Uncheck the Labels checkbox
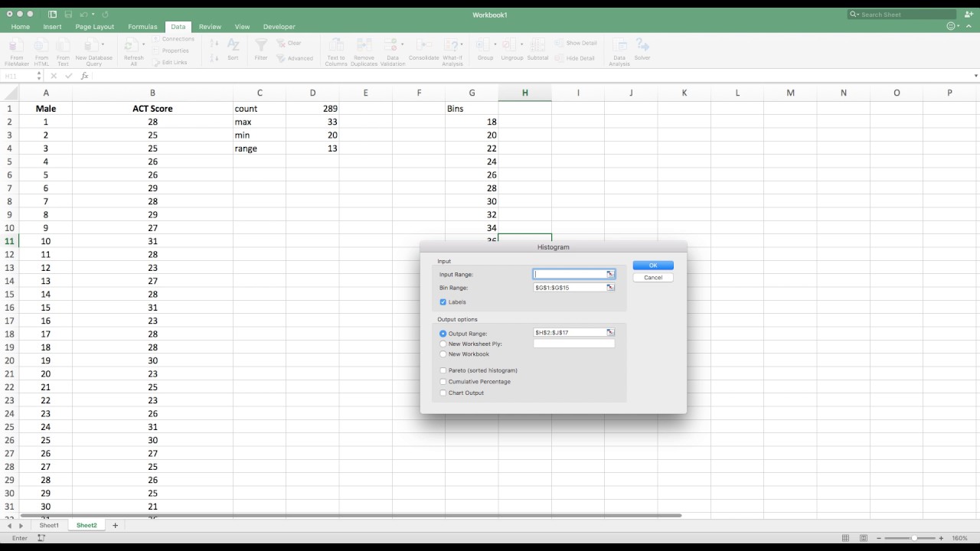This screenshot has height=551, width=980. (443, 302)
